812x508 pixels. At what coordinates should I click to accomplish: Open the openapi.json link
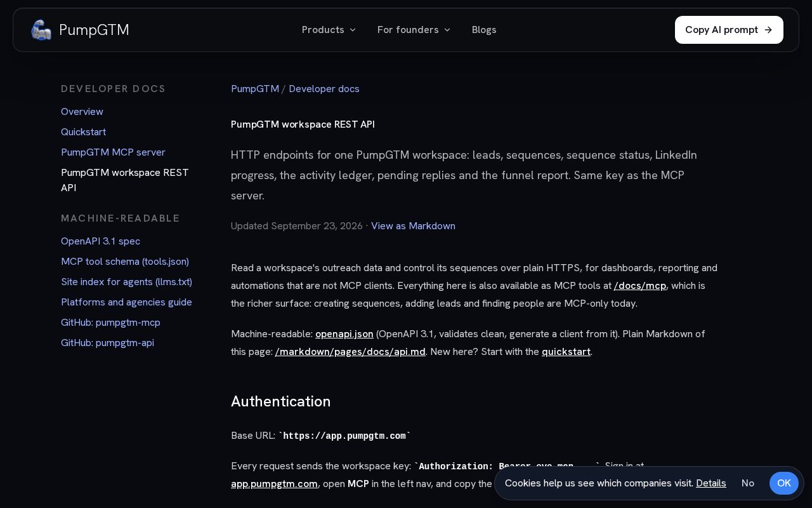(x=344, y=334)
